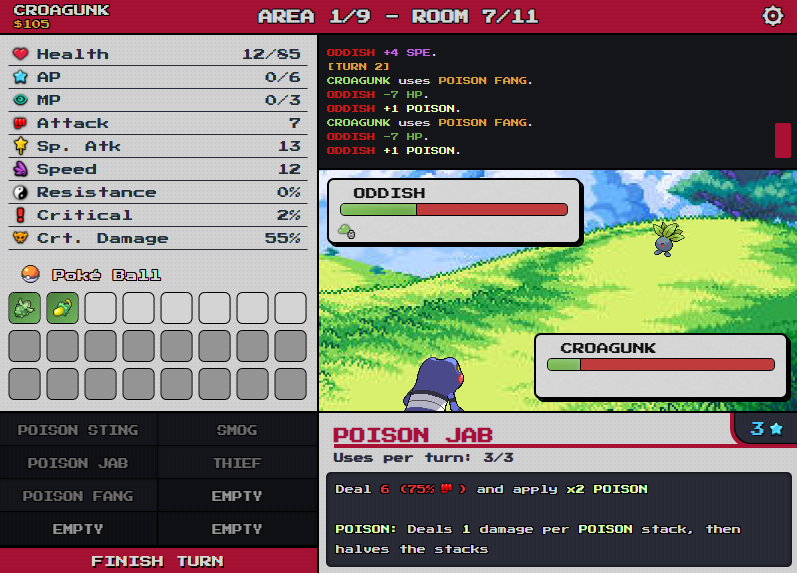Image resolution: width=797 pixels, height=573 pixels.
Task: Click the ODDISH name label
Action: [x=389, y=193]
